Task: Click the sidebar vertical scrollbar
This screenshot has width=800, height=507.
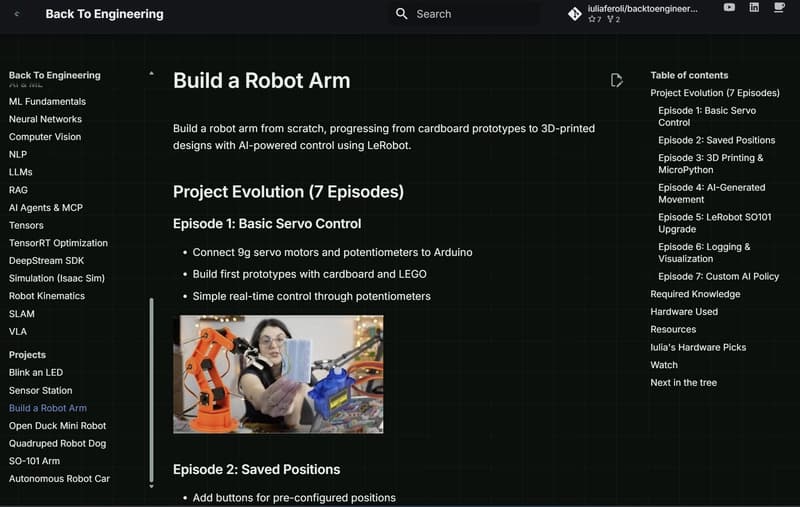Action: pyautogui.click(x=152, y=390)
